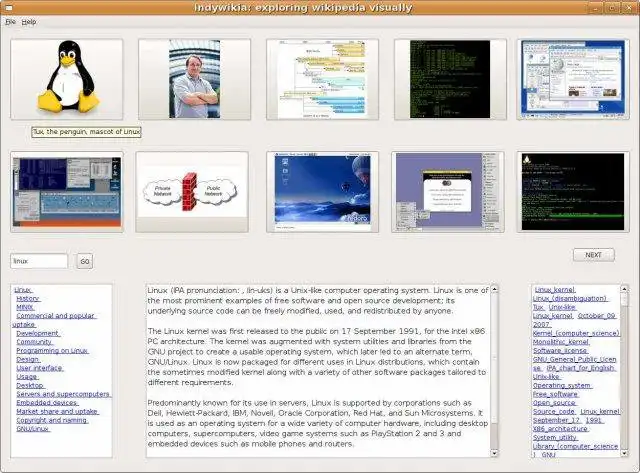This screenshot has height=473, width=640.
Task: Open Programming on Linux link
Action: coord(52,351)
